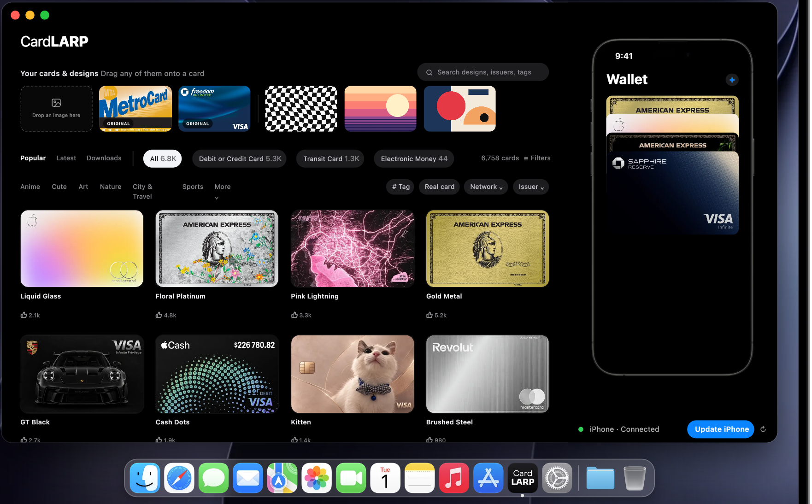Select the checkerboard pattern design swatch
Image resolution: width=812 pixels, height=504 pixels.
pos(301,109)
